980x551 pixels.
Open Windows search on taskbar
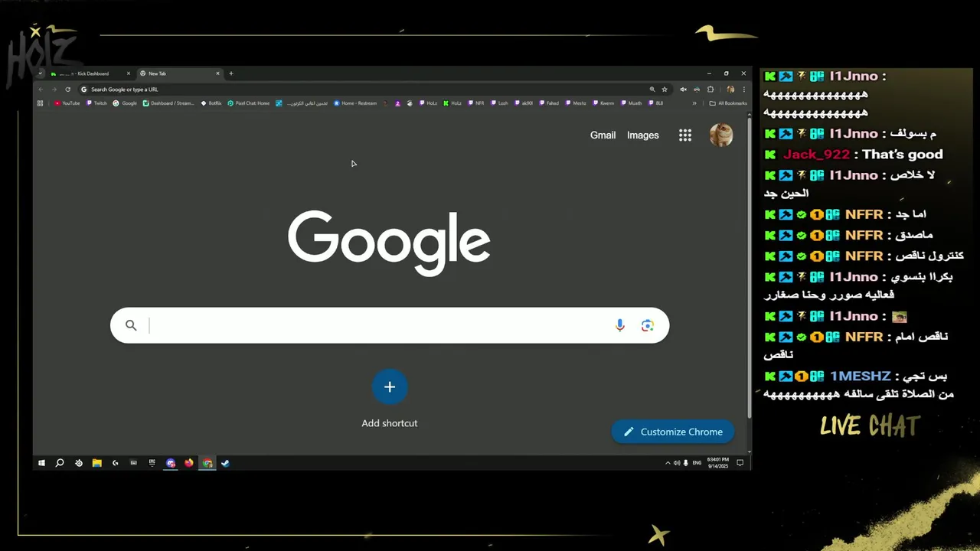pyautogui.click(x=60, y=463)
